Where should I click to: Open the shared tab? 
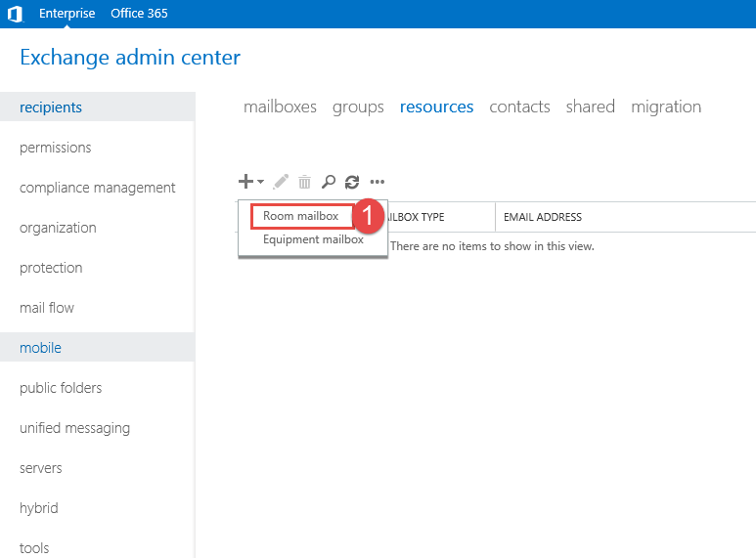pos(591,107)
